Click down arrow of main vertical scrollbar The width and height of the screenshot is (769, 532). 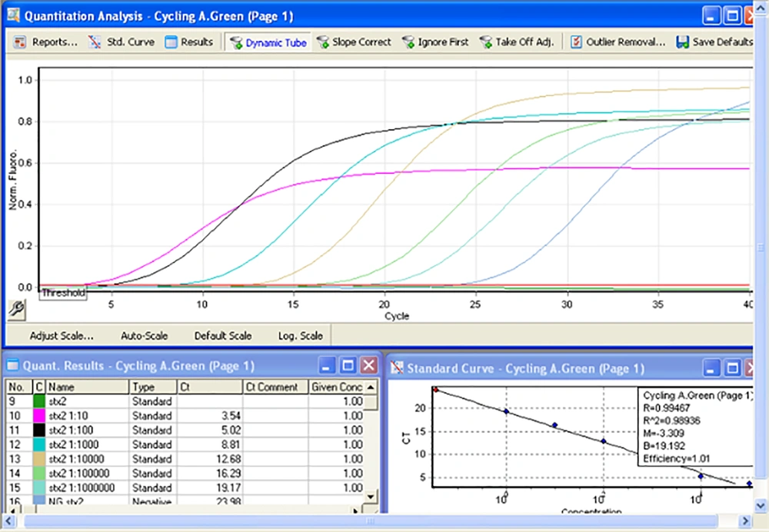point(761,505)
